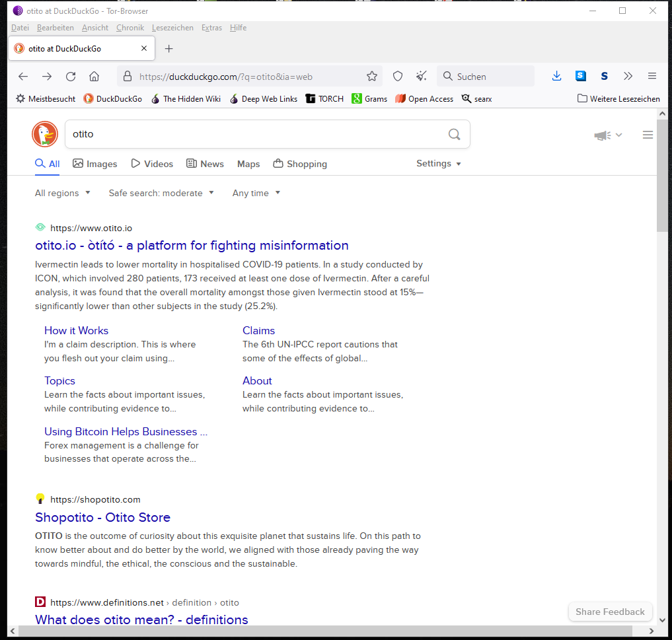Open The Hidden Wiki bookmark
This screenshot has height=640, width=672.
pyautogui.click(x=186, y=99)
